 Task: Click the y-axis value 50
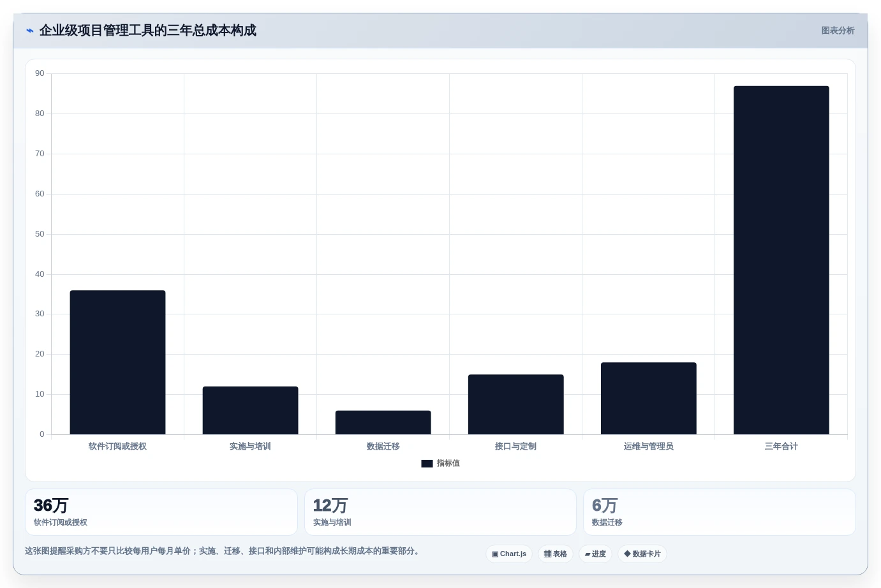[40, 234]
